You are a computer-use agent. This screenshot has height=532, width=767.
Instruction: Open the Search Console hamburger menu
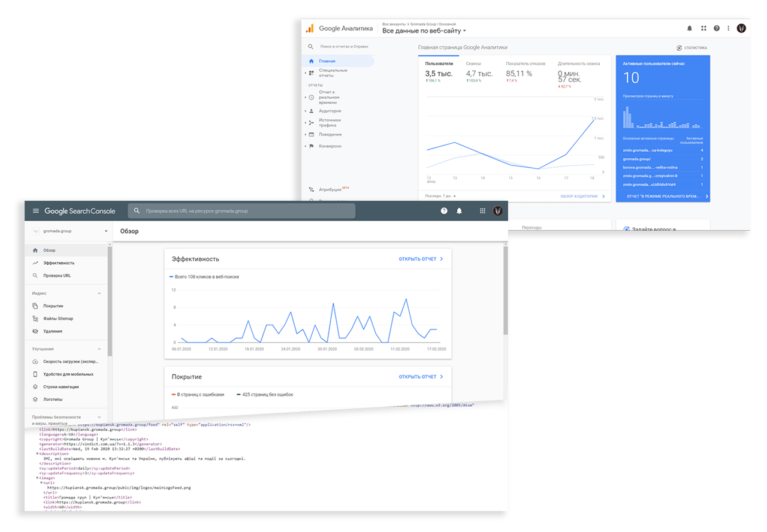point(36,211)
